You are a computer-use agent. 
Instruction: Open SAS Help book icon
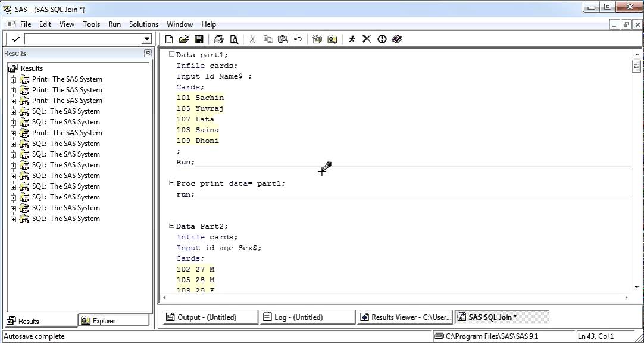[397, 39]
